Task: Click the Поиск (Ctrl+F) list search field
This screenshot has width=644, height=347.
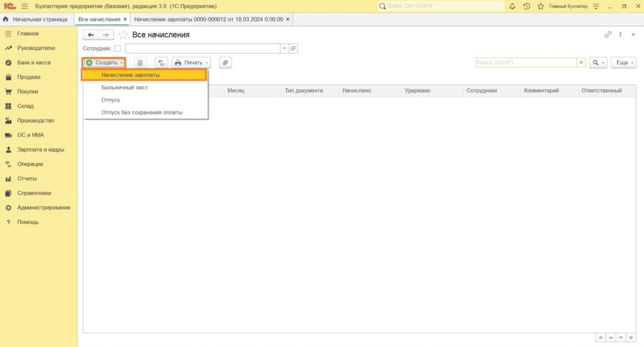Action: pyautogui.click(x=526, y=63)
